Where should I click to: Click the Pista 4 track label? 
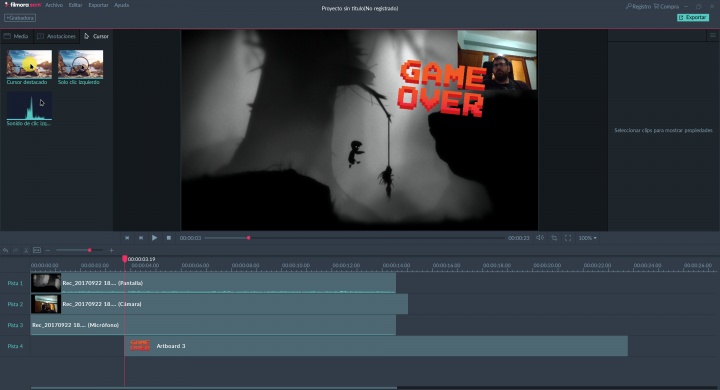click(15, 346)
